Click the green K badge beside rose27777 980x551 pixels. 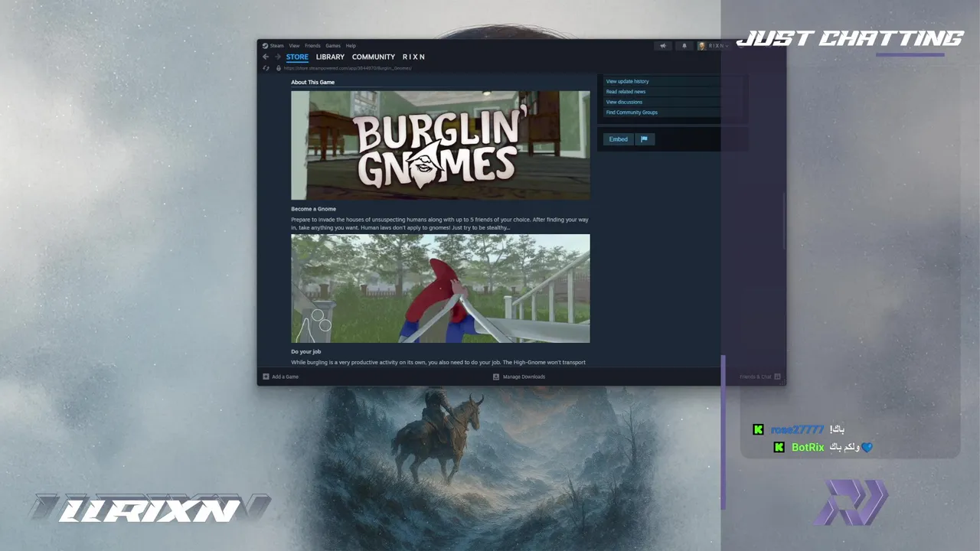tap(758, 430)
